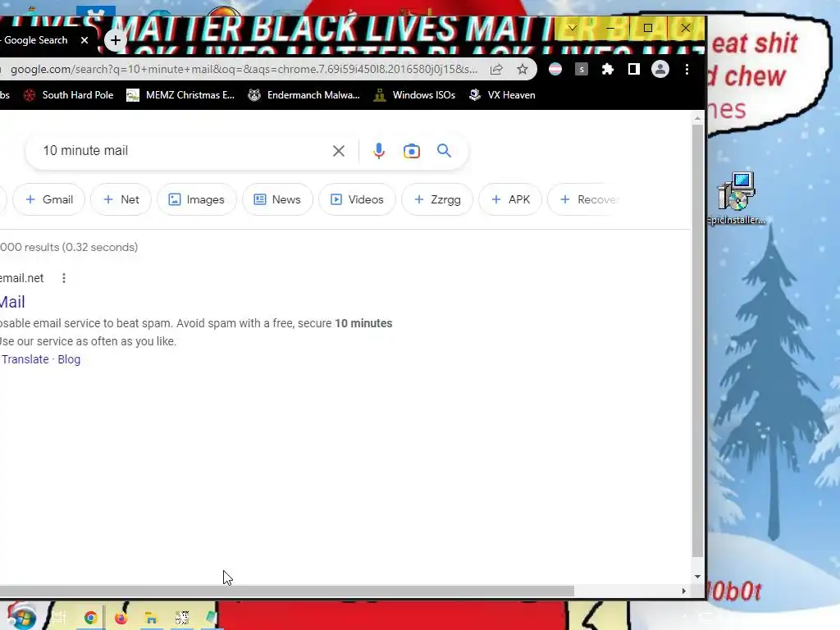Close the Google Search tab
The image size is (840, 630).
[x=84, y=40]
